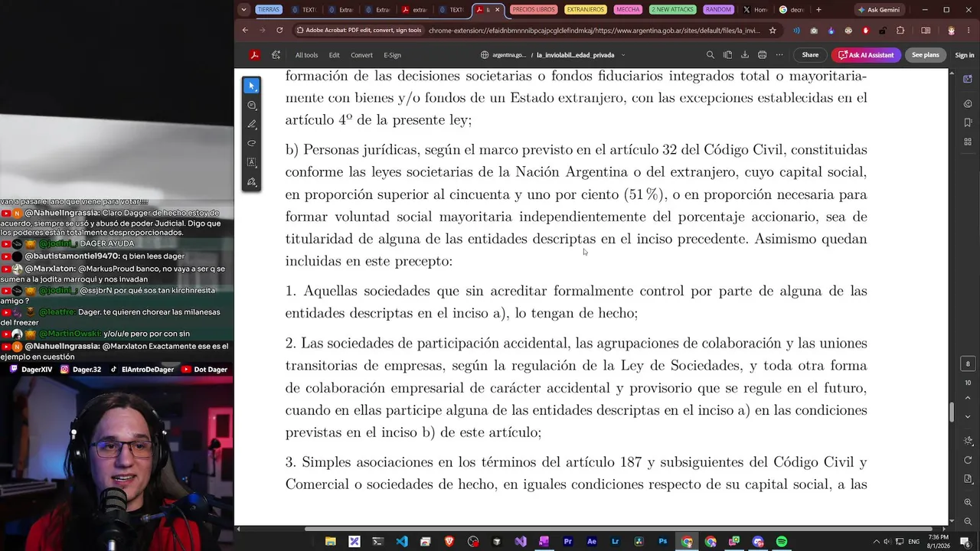Open the comments panel in right sidebar

pyautogui.click(x=968, y=103)
